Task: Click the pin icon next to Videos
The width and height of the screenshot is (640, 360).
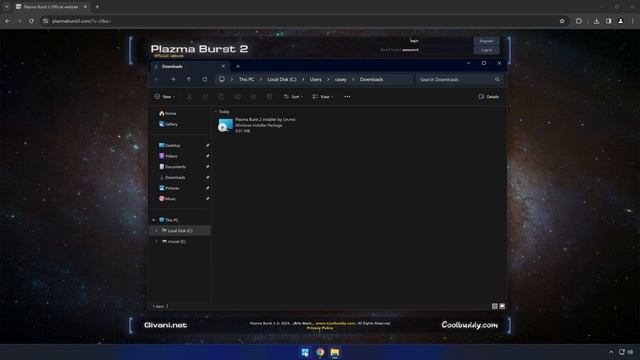Action: point(207,156)
